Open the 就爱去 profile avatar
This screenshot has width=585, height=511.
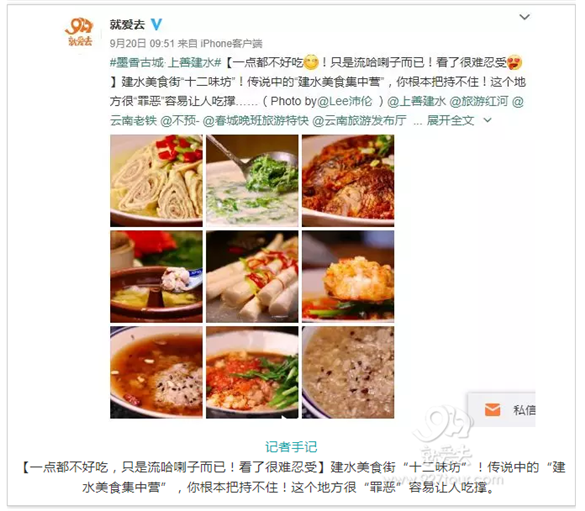point(79,33)
